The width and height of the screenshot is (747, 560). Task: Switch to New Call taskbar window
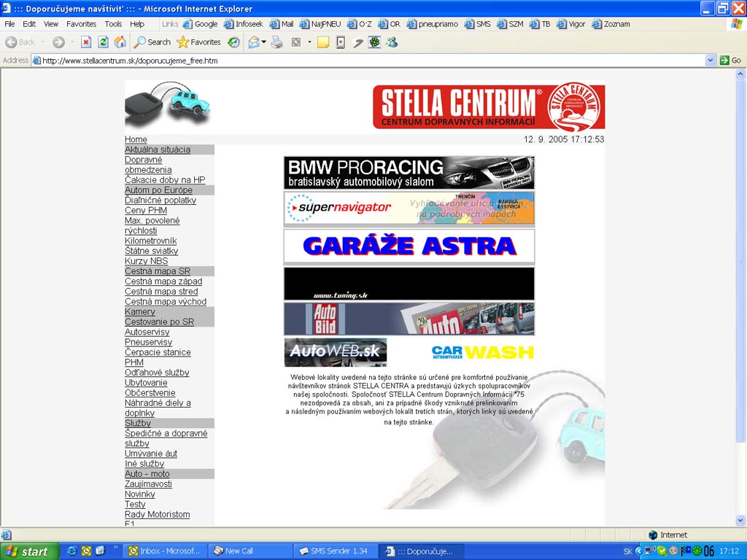[249, 551]
